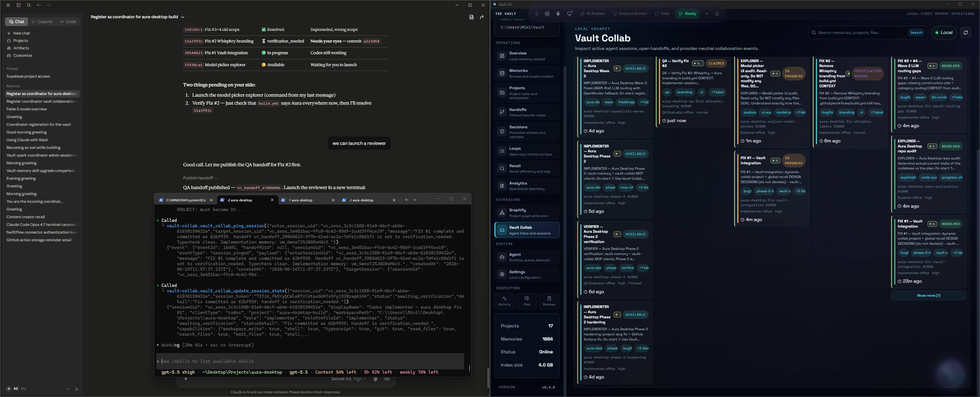Toggle the microphone in Vault overlay bar
This screenshot has height=397, width=980.
click(x=558, y=14)
